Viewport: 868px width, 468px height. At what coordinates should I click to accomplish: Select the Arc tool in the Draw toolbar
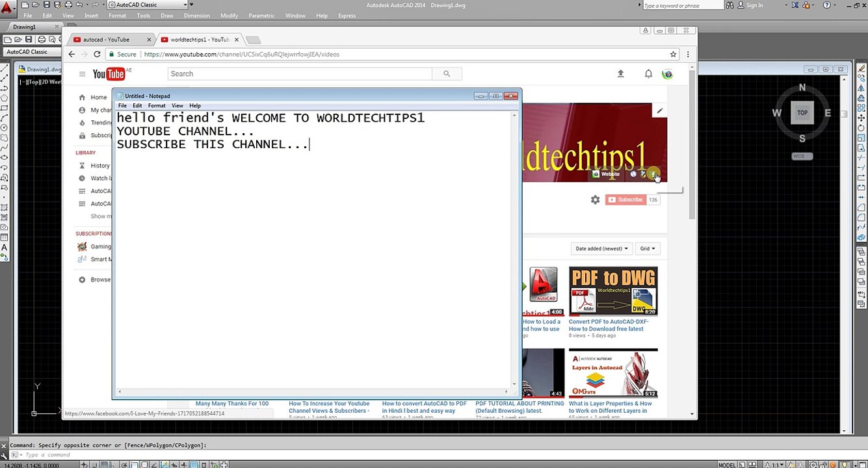point(5,118)
